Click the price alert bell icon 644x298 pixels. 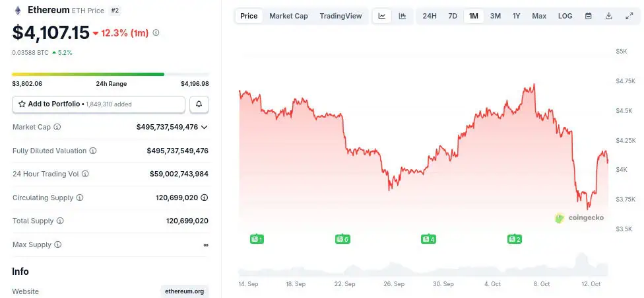tap(199, 104)
